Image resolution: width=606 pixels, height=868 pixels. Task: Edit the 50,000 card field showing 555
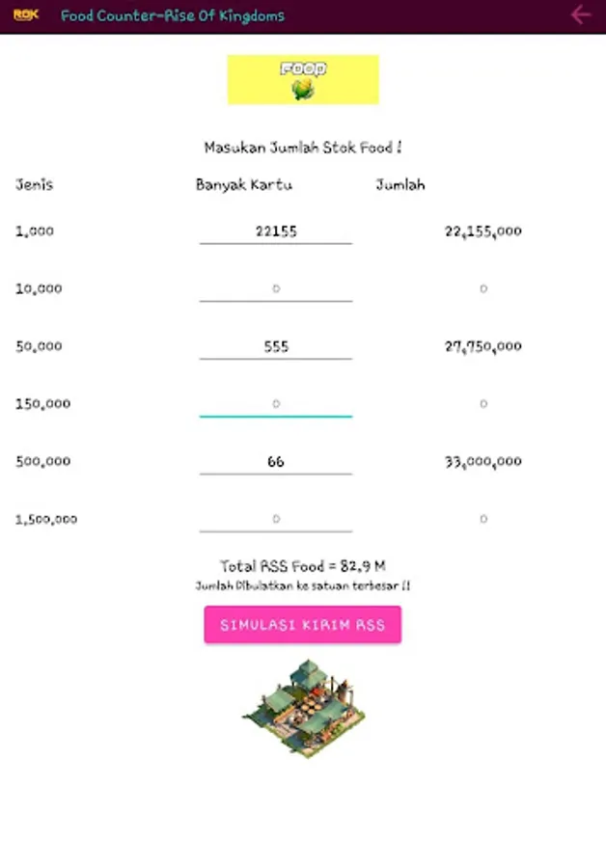(x=276, y=346)
